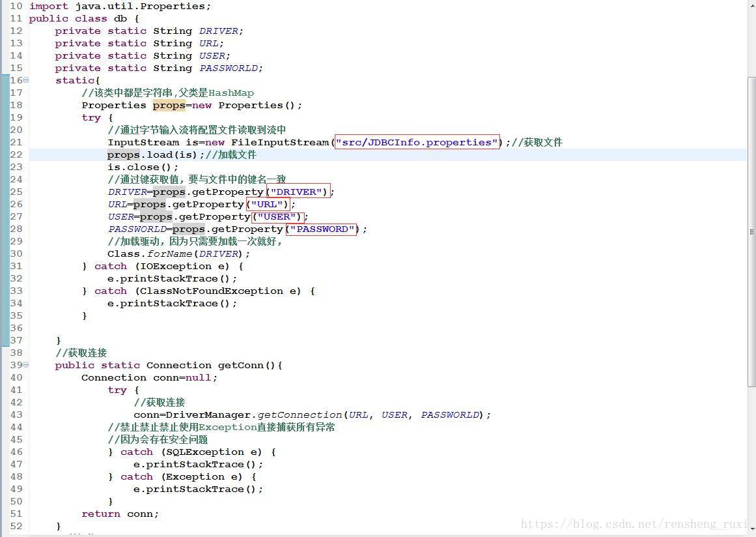Click 'e.printStackTrace()' on line 32
Viewport: 756px width, 537px height.
coord(169,279)
